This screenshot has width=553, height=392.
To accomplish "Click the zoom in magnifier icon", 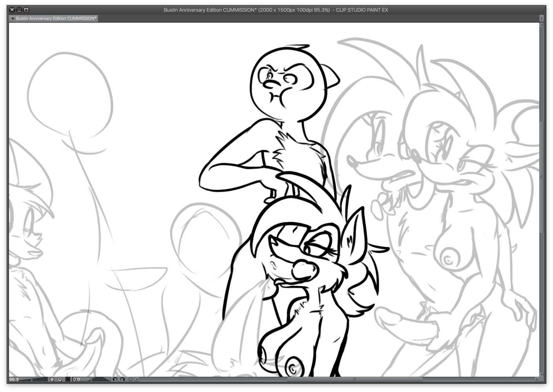I will click(60, 379).
